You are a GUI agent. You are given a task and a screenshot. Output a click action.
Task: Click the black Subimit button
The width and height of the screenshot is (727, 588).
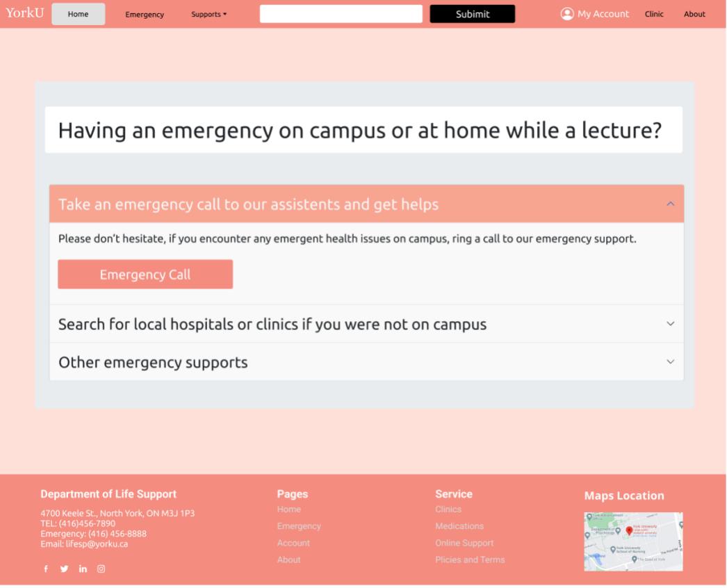click(472, 14)
